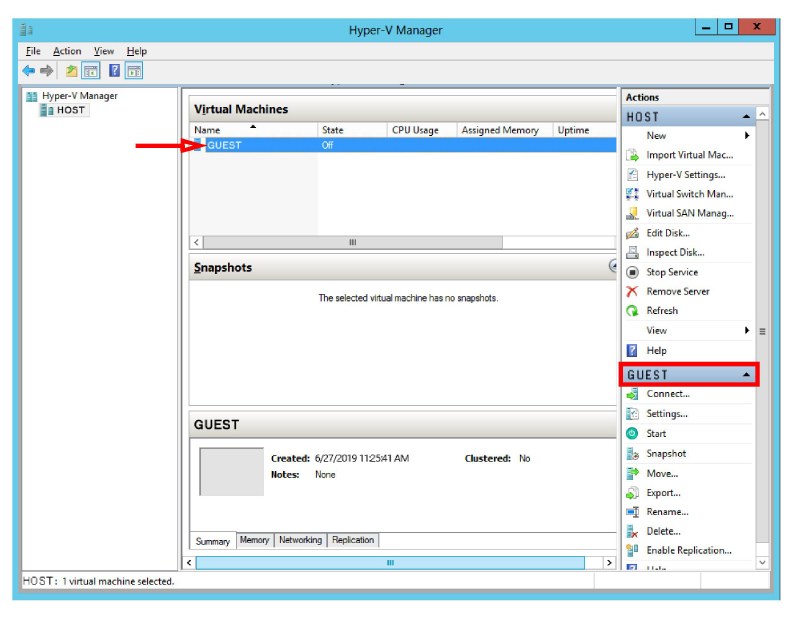
Task: Open the Action menu
Action: pyautogui.click(x=67, y=51)
